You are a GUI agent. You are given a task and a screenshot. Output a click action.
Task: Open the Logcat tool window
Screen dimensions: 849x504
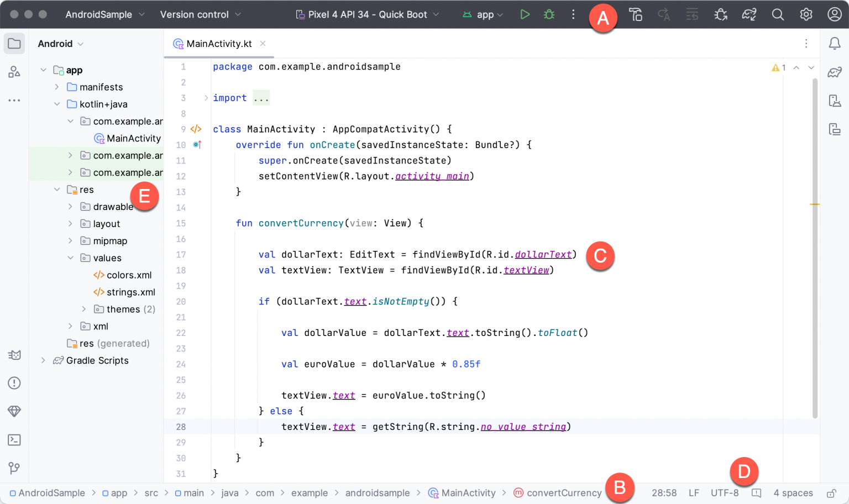pos(14,355)
